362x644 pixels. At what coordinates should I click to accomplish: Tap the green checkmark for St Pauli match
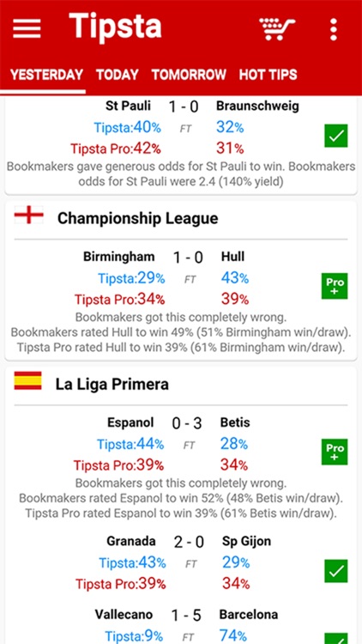pyautogui.click(x=335, y=136)
